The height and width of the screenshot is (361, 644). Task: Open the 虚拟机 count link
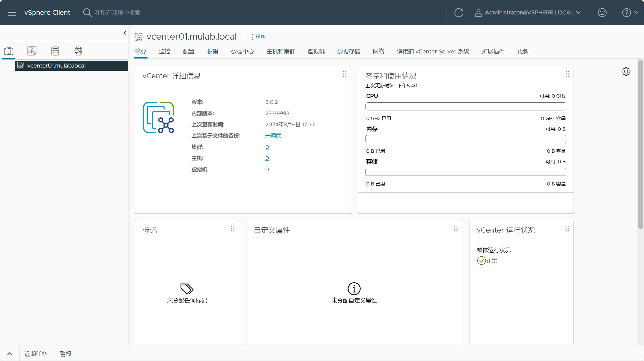267,170
